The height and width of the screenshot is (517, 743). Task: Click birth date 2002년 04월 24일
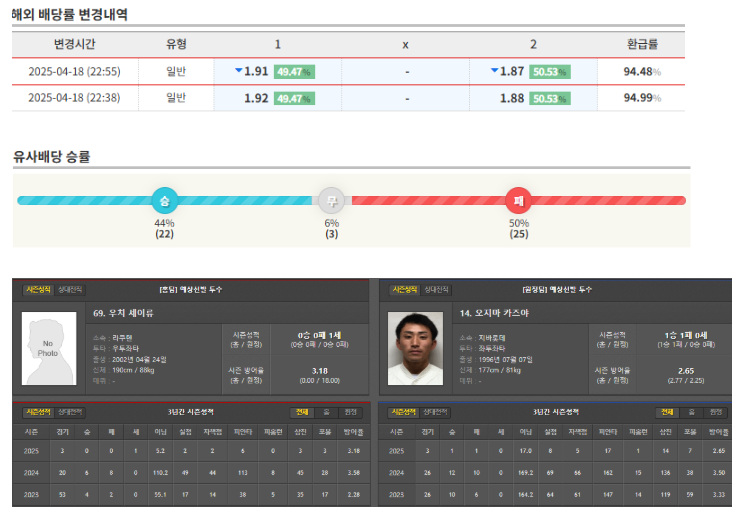[139, 360]
